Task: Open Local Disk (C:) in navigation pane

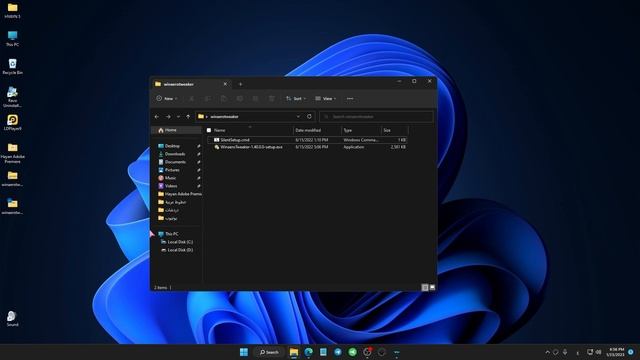Action: tap(180, 242)
